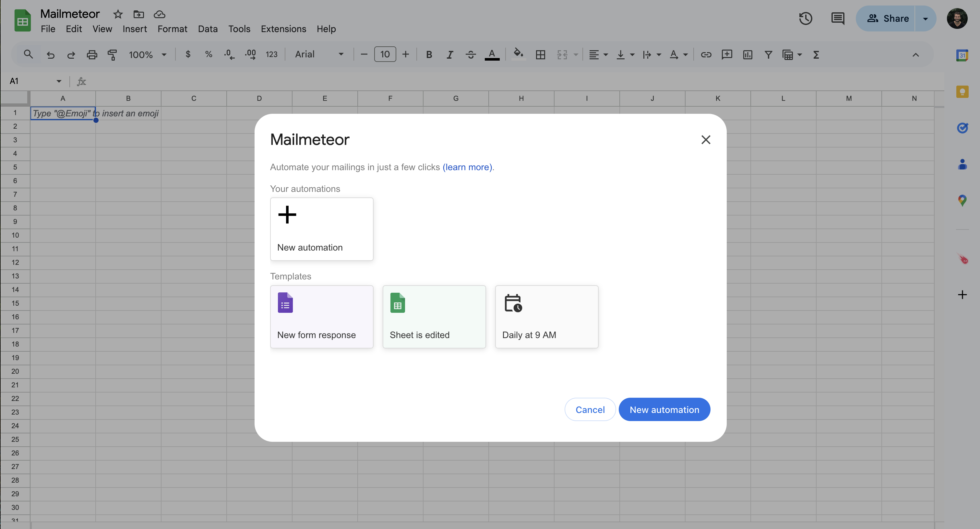This screenshot has width=980, height=529.
Task: Open the learn more link
Action: [x=468, y=167]
